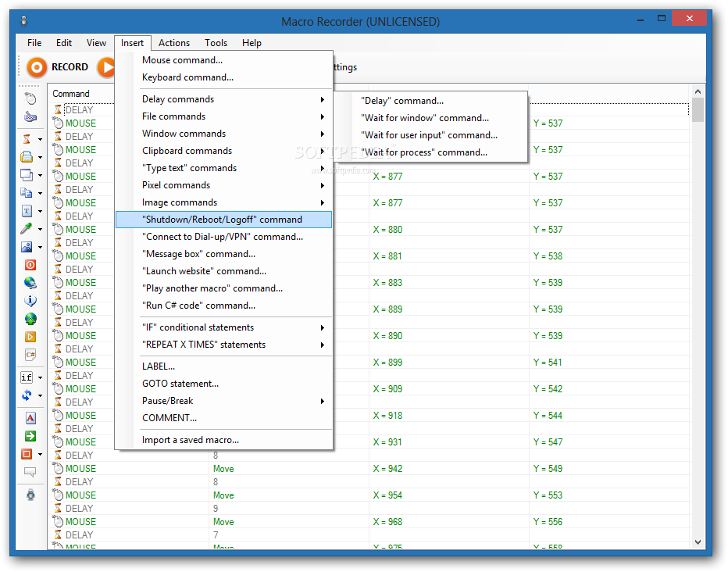This screenshot has width=728, height=572.
Task: Choose "Mouse command..." from Insert menu
Action: pos(223,60)
